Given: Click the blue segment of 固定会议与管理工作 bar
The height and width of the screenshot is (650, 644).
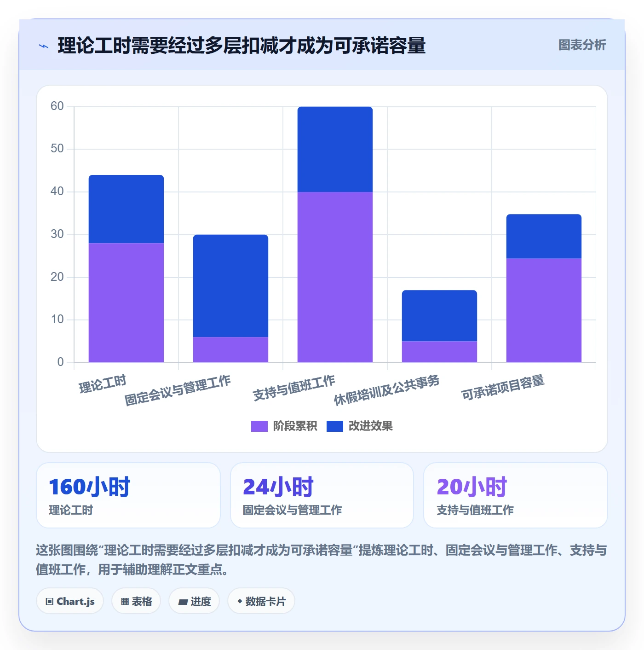Looking at the screenshot, I should (230, 286).
